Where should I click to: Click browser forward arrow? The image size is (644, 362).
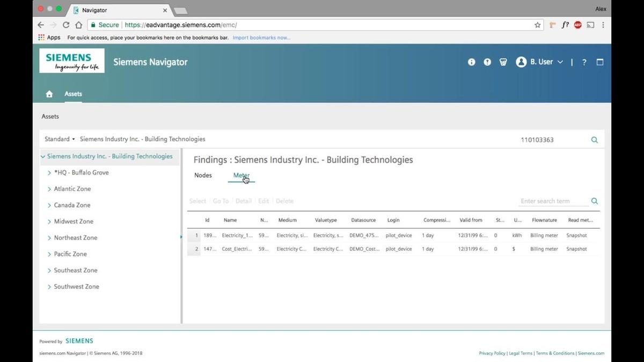(x=53, y=25)
